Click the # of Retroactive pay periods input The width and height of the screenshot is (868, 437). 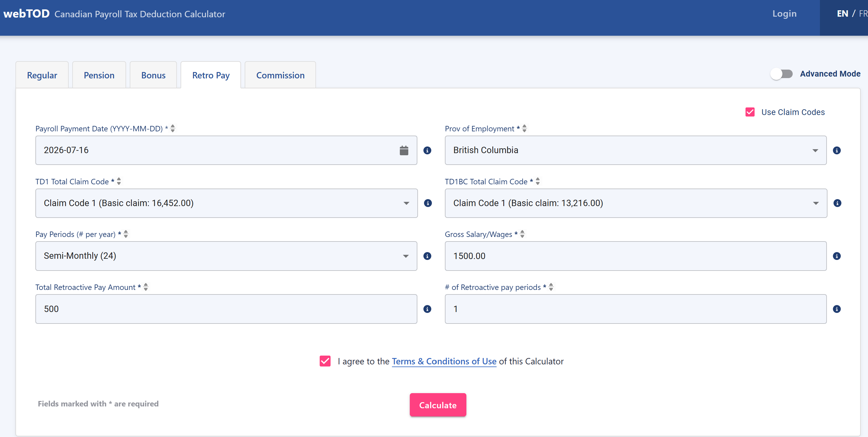[x=635, y=309]
